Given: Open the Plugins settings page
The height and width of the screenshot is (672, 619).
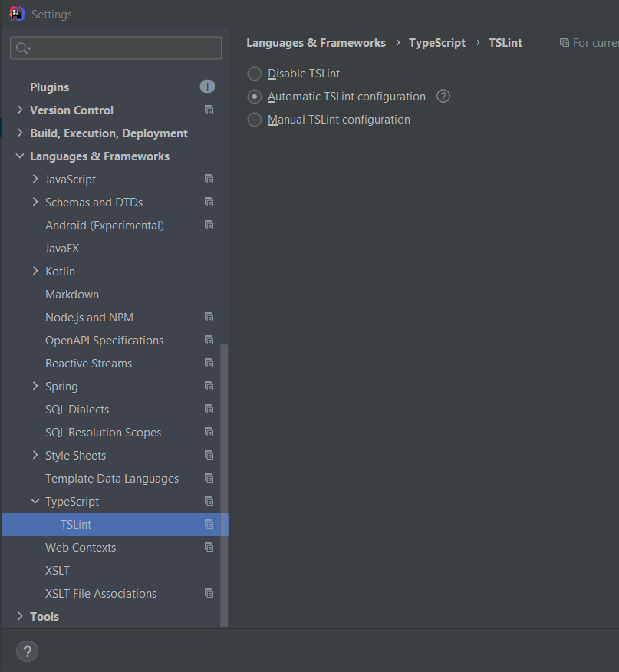Looking at the screenshot, I should (49, 87).
